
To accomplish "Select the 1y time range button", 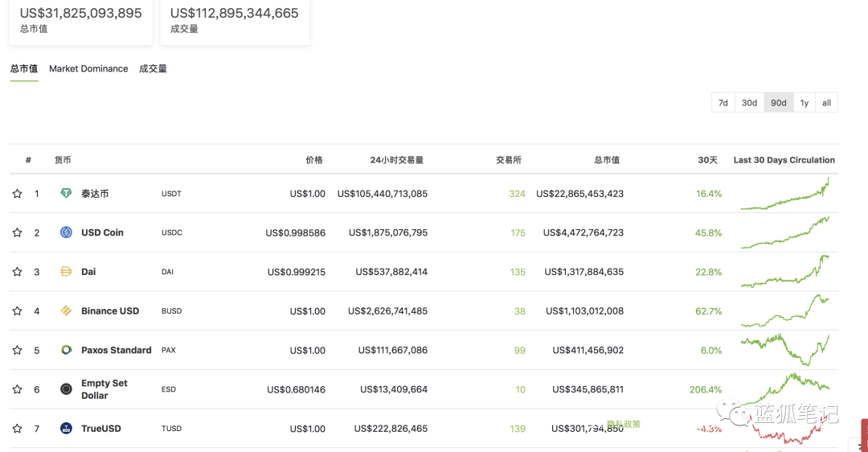I will (805, 102).
